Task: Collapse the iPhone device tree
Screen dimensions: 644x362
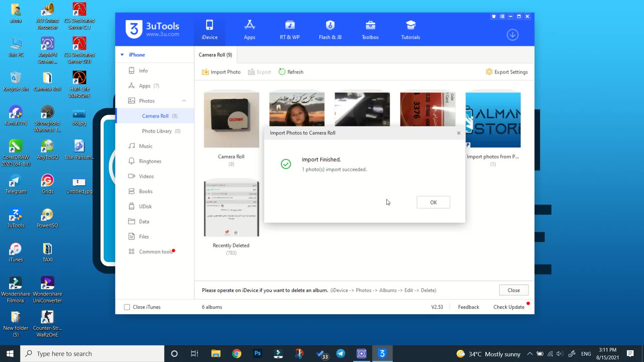Action: [122, 55]
